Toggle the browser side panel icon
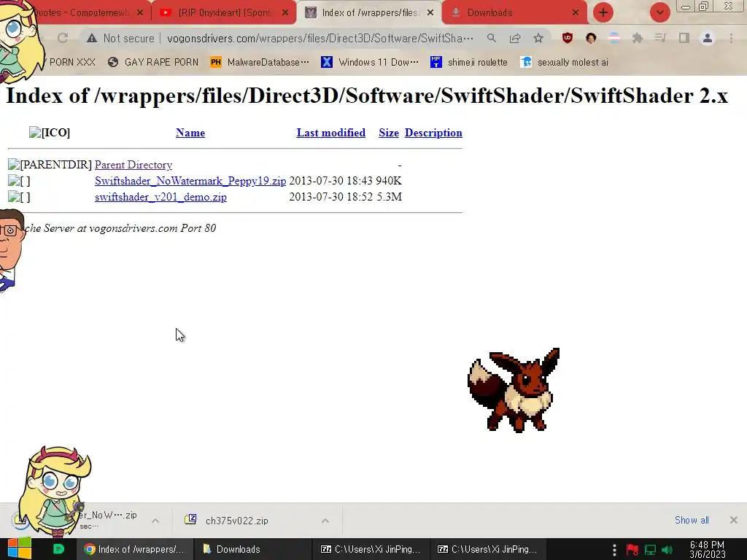 684,38
